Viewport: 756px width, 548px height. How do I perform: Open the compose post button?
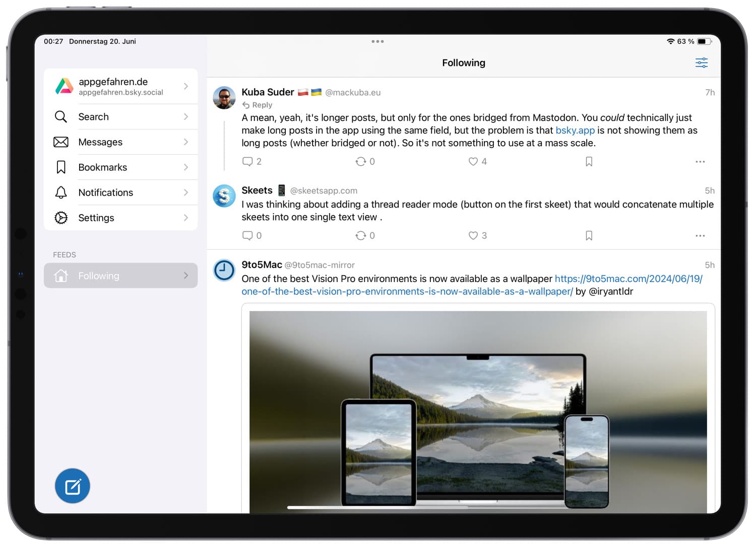[72, 486]
